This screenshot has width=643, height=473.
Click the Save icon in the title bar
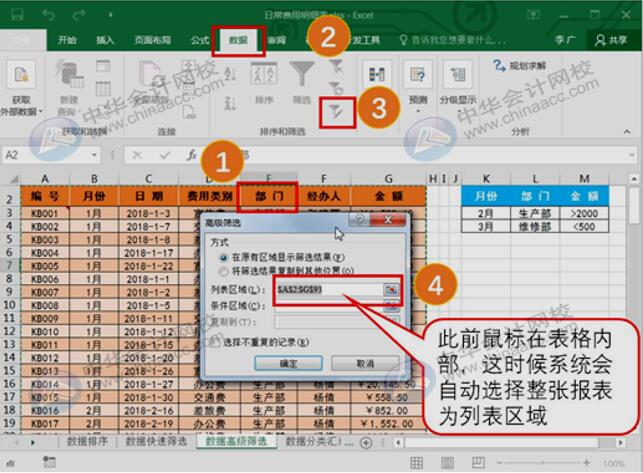tap(17, 15)
